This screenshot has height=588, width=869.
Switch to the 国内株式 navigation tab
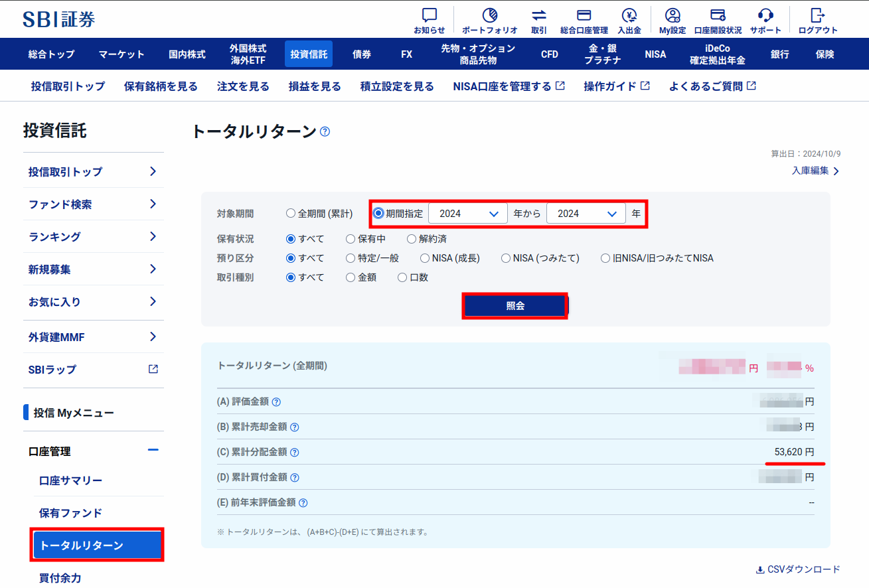click(x=187, y=54)
